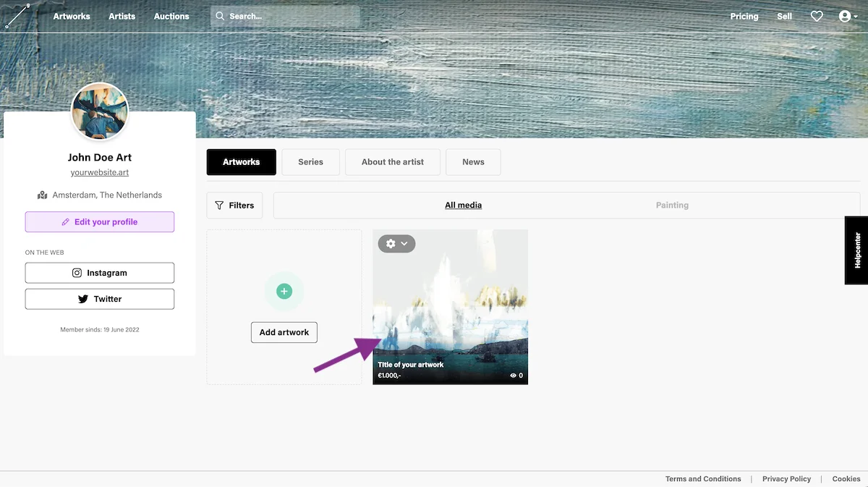Click the Edit your profile button
868x487 pixels.
[100, 222]
